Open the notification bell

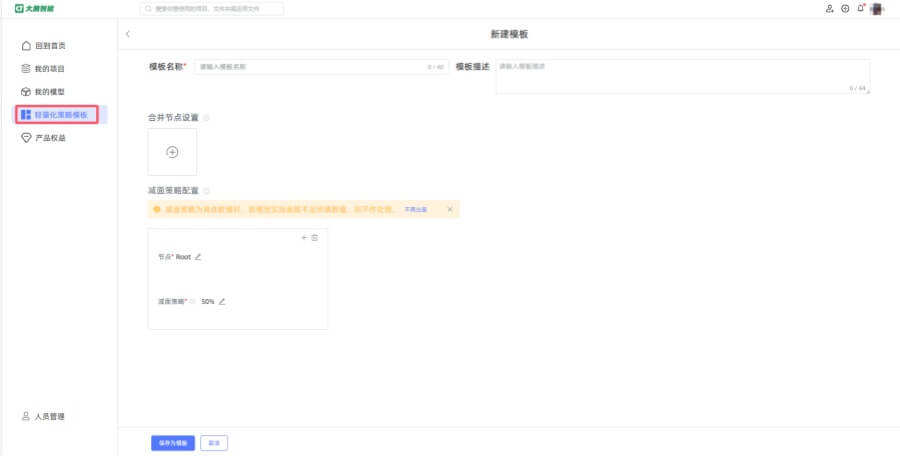860,8
